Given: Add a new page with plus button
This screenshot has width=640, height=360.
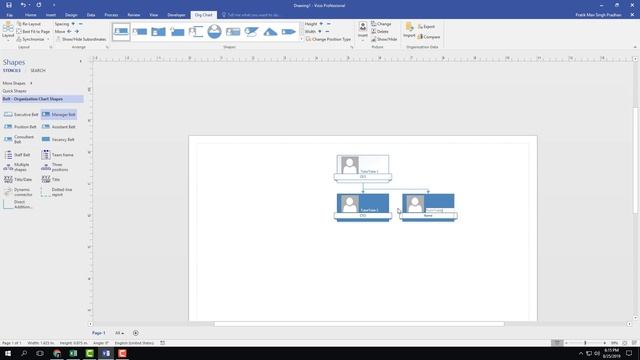Looking at the screenshot, I should [136, 333].
